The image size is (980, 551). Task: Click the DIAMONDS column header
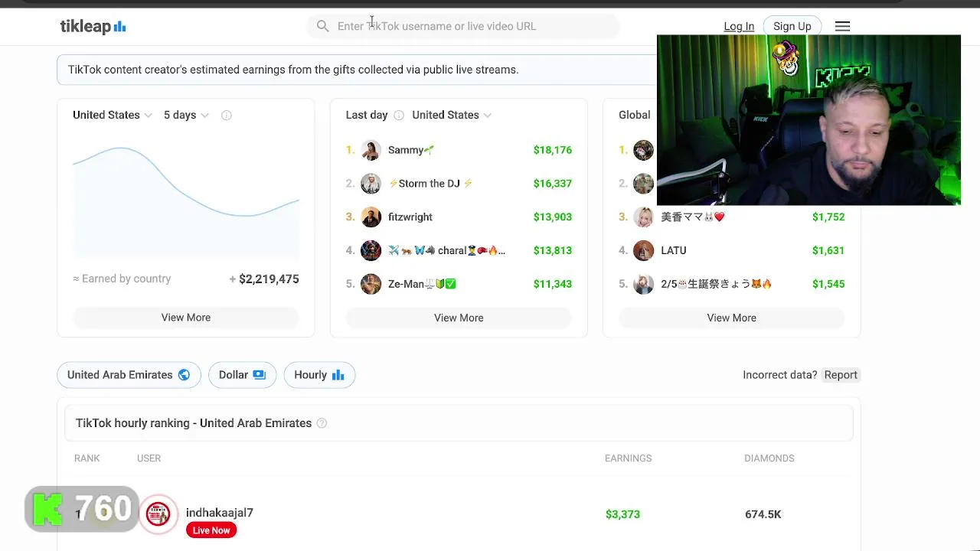click(x=769, y=458)
